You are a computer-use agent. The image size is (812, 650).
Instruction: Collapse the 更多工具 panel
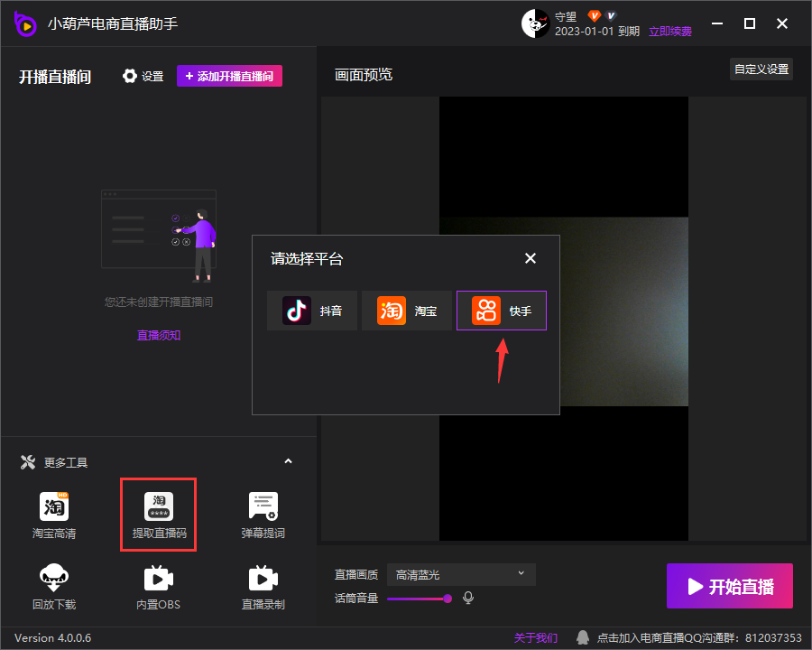[x=288, y=461]
